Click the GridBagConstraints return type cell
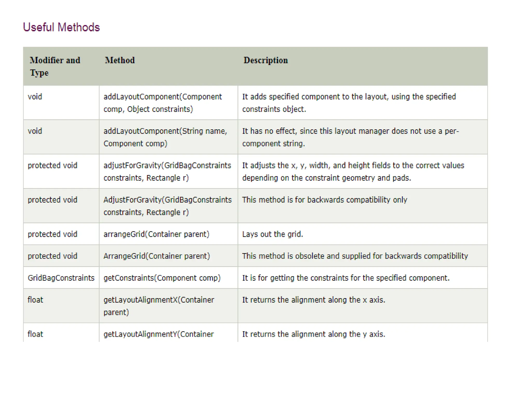The height and width of the screenshot is (399, 532). click(61, 278)
